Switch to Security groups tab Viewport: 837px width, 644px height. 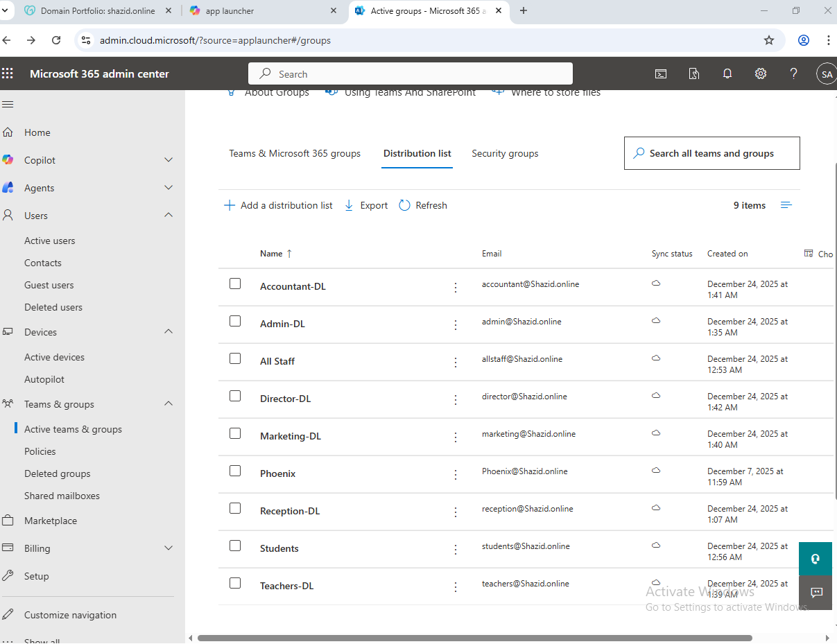505,153
